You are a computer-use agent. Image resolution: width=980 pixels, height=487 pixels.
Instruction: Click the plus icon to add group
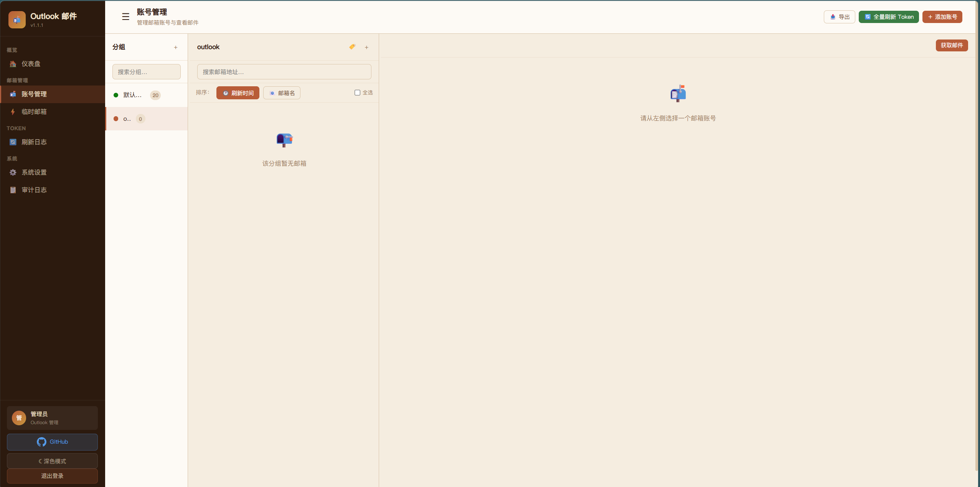(176, 47)
